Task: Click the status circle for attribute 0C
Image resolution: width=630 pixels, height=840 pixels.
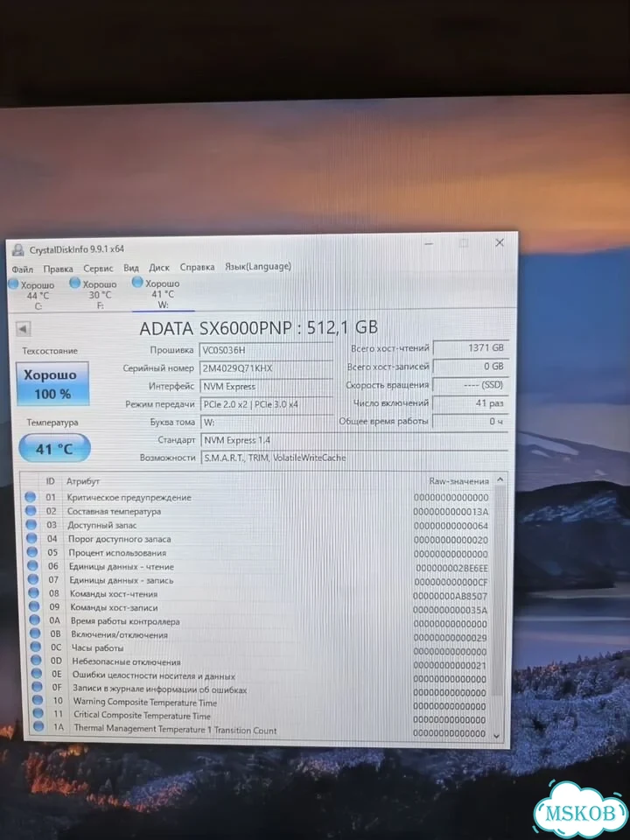Action: [36, 647]
